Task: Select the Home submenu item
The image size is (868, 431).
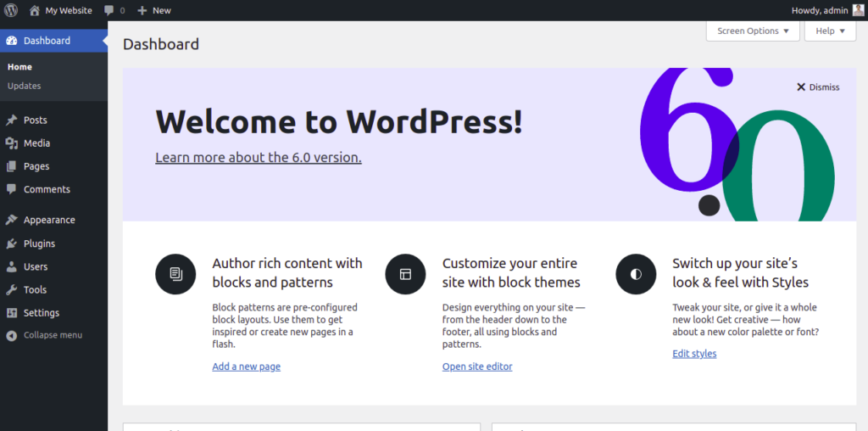Action: click(x=20, y=67)
